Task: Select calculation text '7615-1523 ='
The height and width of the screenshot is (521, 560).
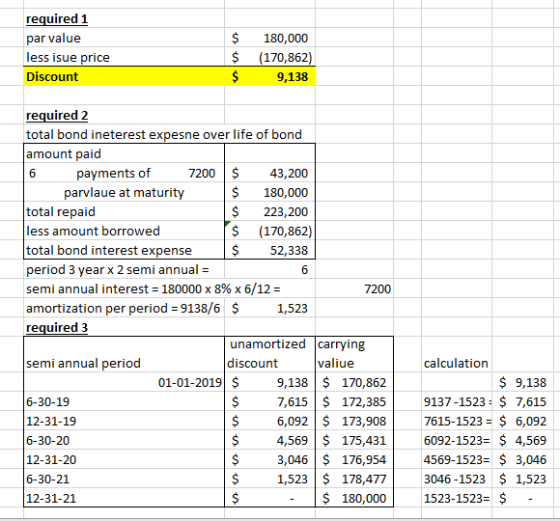Action: click(457, 421)
